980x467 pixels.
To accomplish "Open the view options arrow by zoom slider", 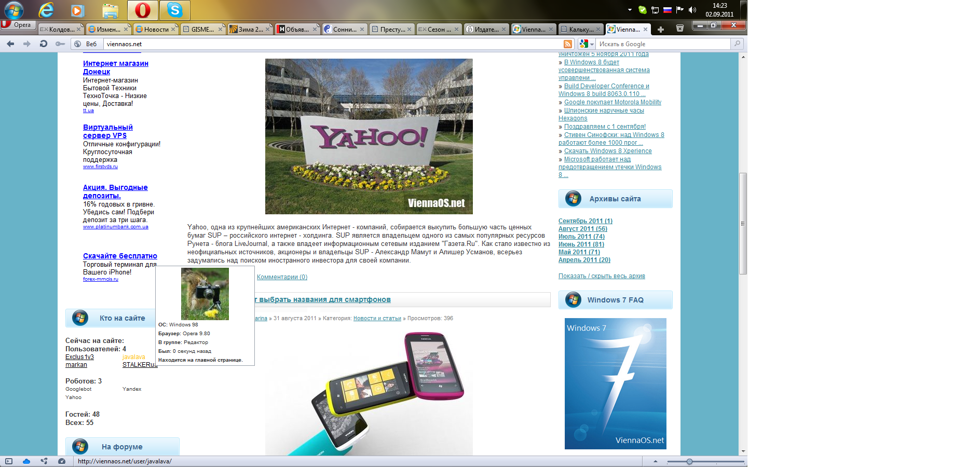I will [x=655, y=461].
